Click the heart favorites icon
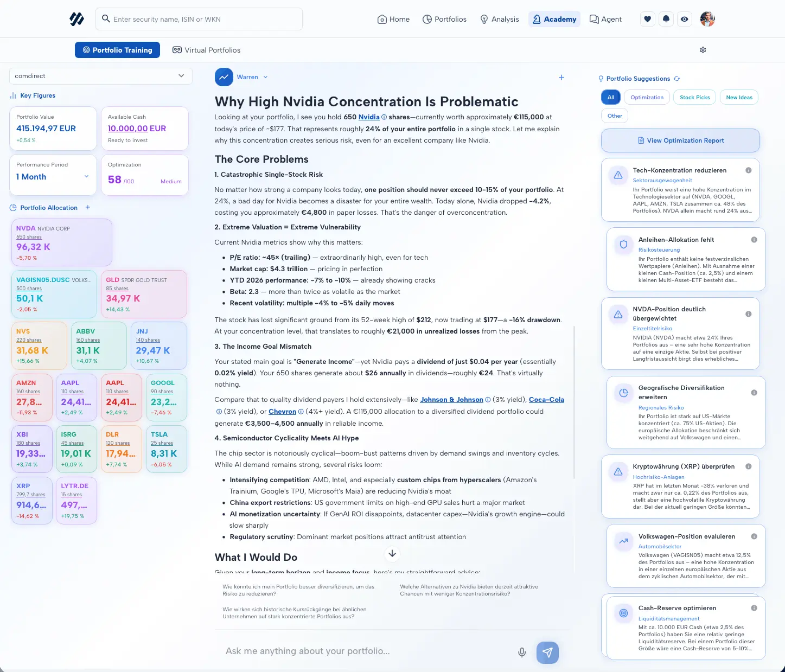Image resolution: width=785 pixels, height=672 pixels. pos(647,19)
